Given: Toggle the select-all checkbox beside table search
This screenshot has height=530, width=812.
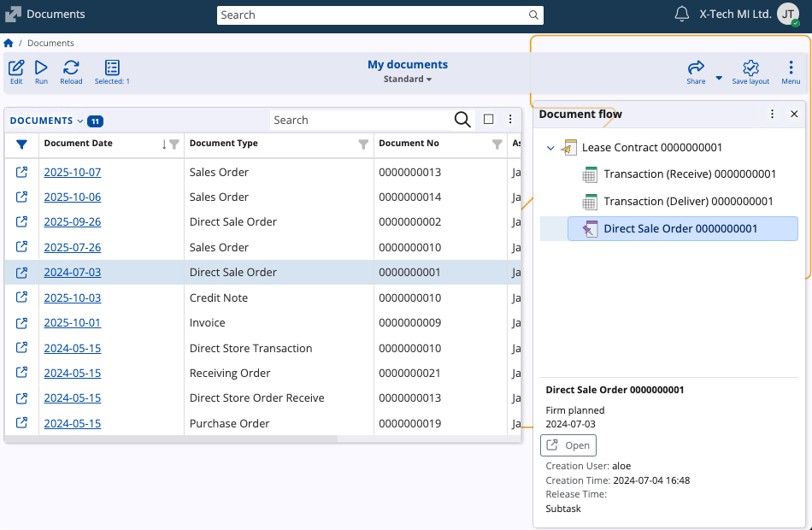Looking at the screenshot, I should pyautogui.click(x=489, y=120).
